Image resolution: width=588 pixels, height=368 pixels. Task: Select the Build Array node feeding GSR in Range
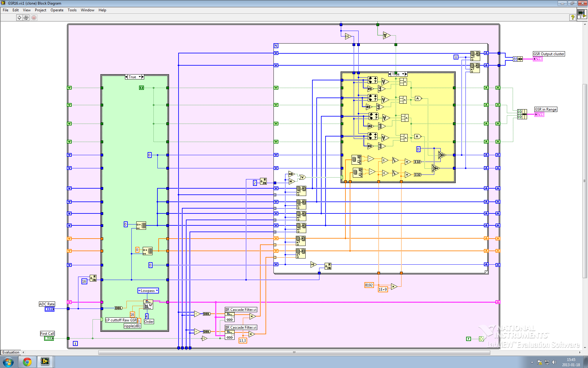tap(522, 114)
